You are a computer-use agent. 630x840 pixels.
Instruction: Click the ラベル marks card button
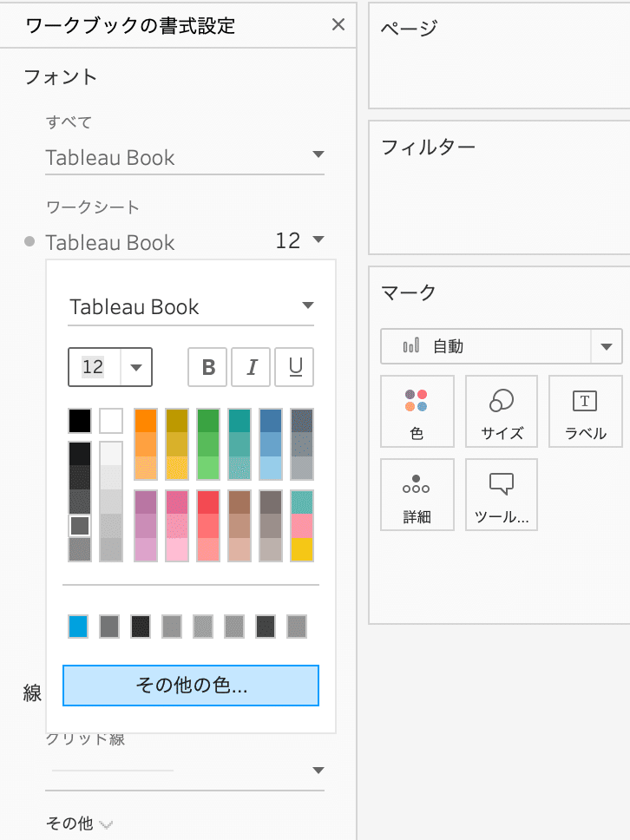click(x=585, y=411)
